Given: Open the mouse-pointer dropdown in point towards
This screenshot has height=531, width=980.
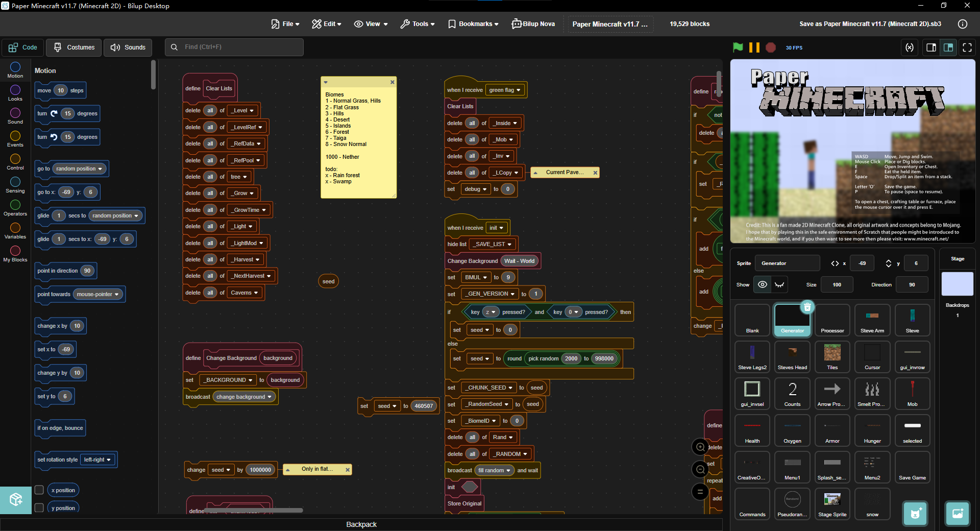Looking at the screenshot, I should pyautogui.click(x=97, y=294).
